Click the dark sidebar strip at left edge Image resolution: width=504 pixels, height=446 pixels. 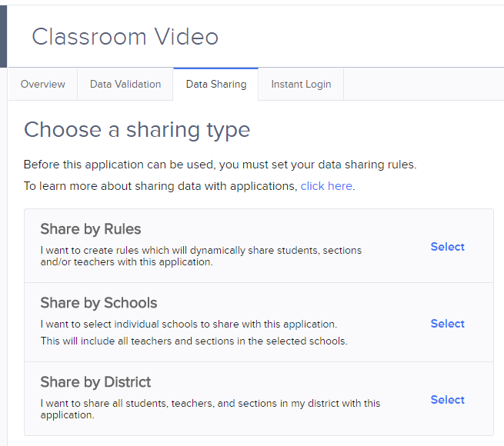[3, 36]
